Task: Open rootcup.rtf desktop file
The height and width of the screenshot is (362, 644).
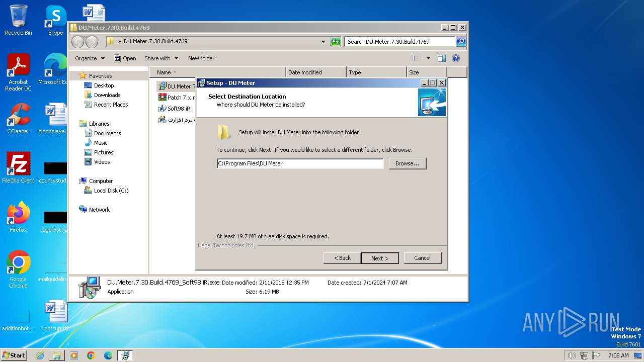Action: pyautogui.click(x=55, y=316)
